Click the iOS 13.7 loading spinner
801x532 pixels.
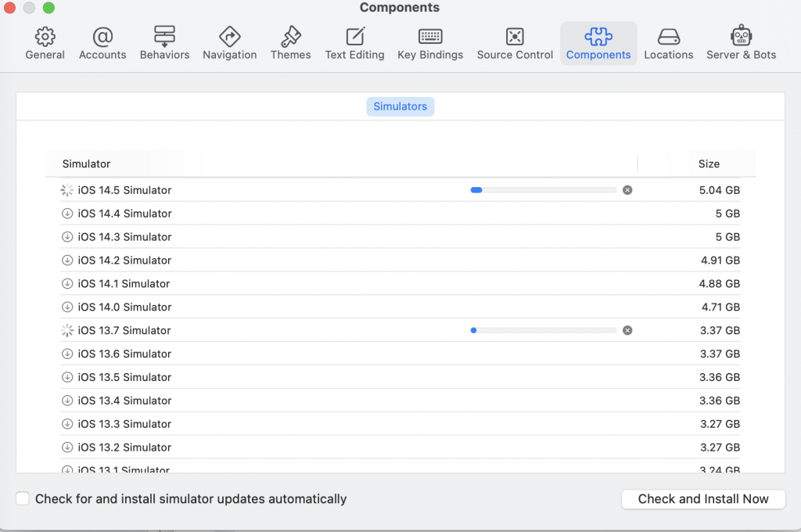tap(67, 330)
